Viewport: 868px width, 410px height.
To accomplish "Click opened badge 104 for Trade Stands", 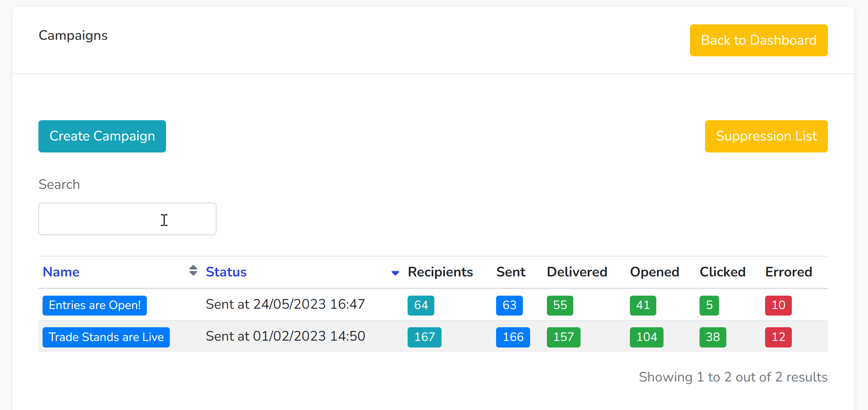I will pos(646,337).
